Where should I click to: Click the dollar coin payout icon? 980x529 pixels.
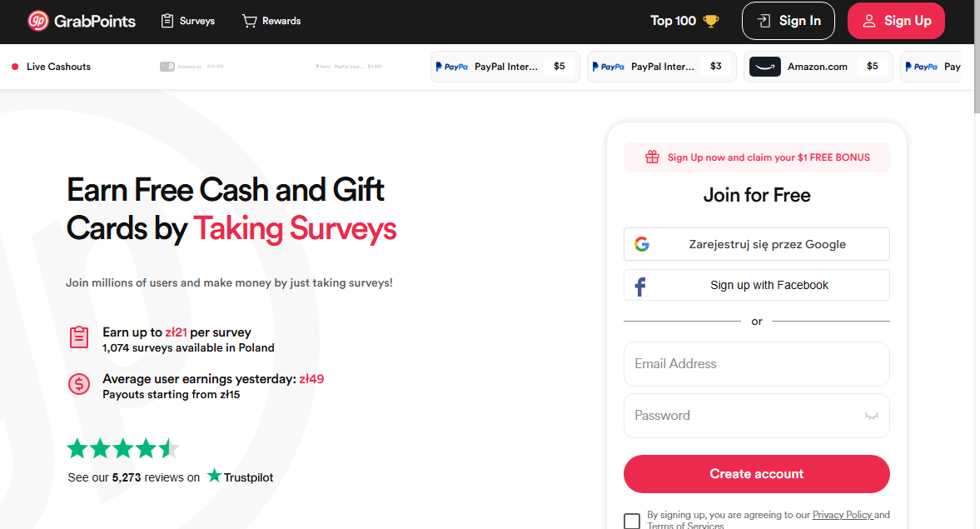pyautogui.click(x=79, y=384)
